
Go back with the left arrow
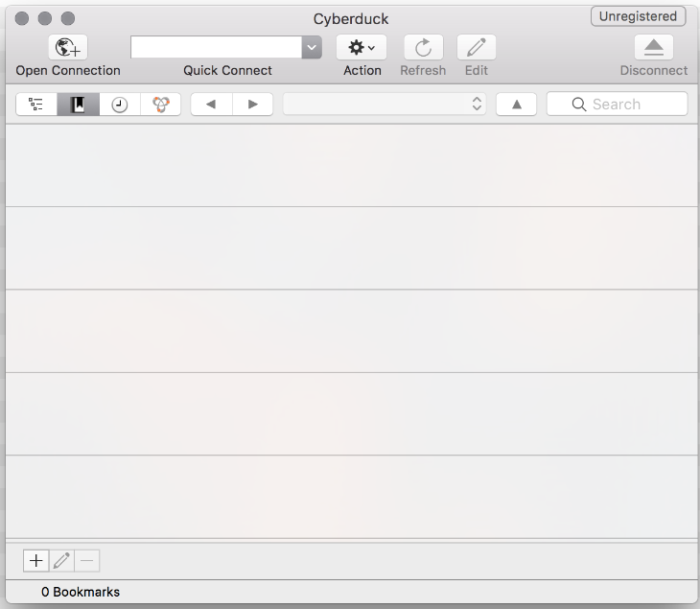211,105
